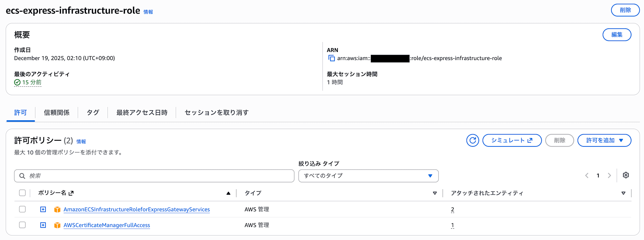Switch to the 許可 tab
Image resolution: width=644 pixels, height=240 pixels.
tap(21, 113)
